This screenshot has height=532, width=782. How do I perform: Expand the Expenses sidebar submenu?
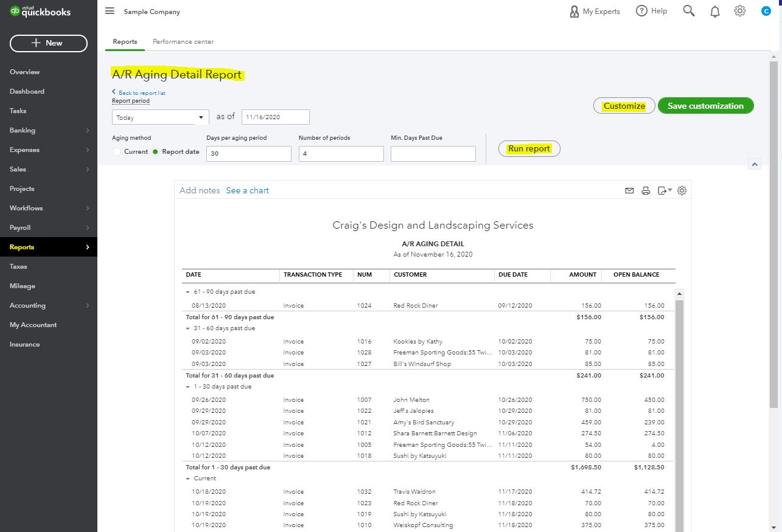(x=88, y=150)
